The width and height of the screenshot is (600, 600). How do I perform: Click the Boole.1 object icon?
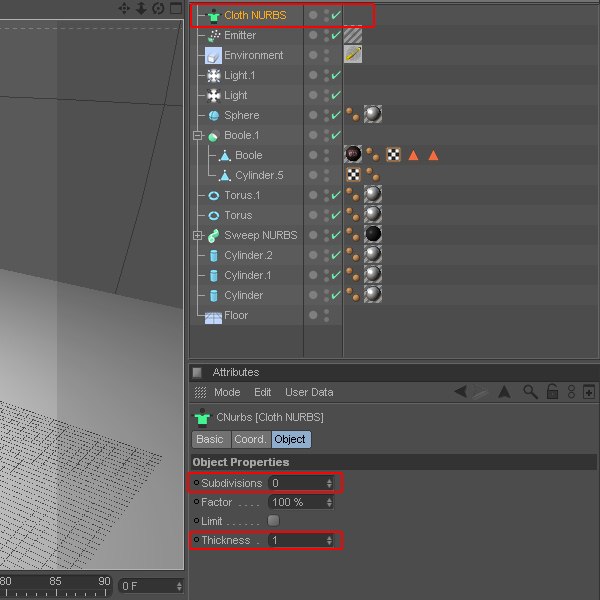pos(214,135)
